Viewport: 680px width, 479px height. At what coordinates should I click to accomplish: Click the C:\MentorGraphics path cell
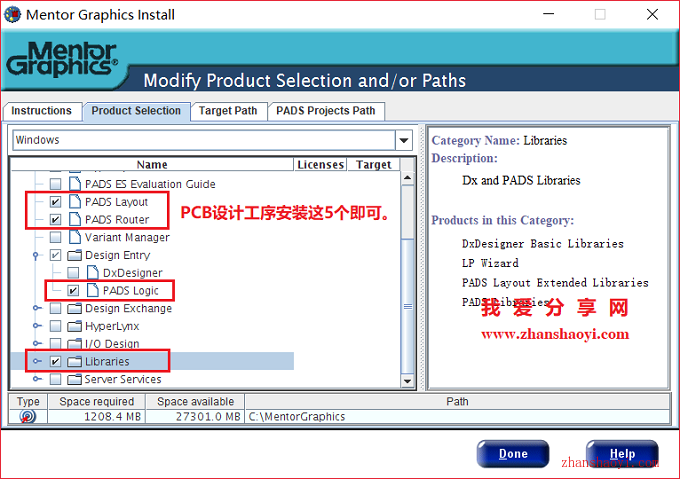pos(457,417)
